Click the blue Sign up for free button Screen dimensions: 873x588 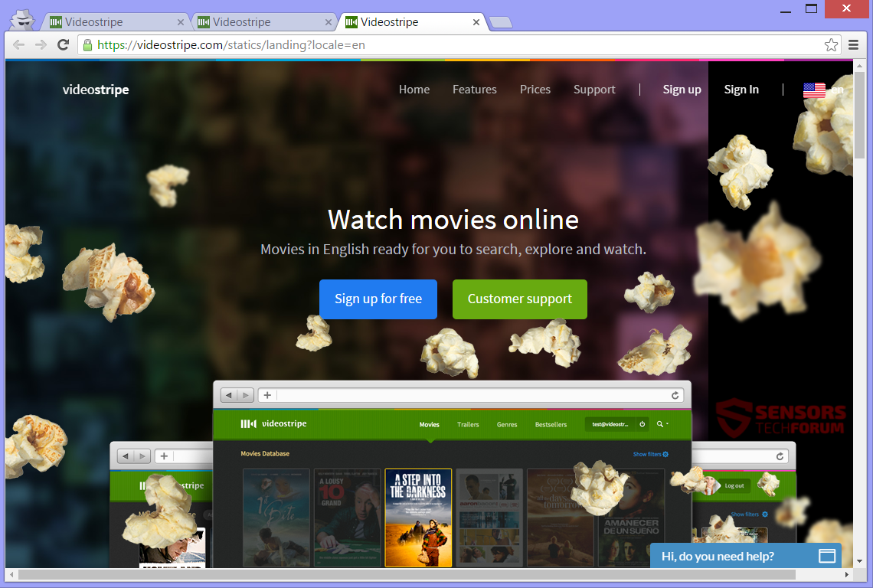pos(378,299)
